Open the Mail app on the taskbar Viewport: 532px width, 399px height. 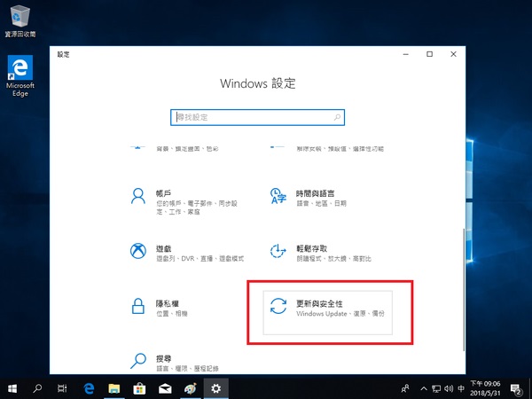pos(165,388)
